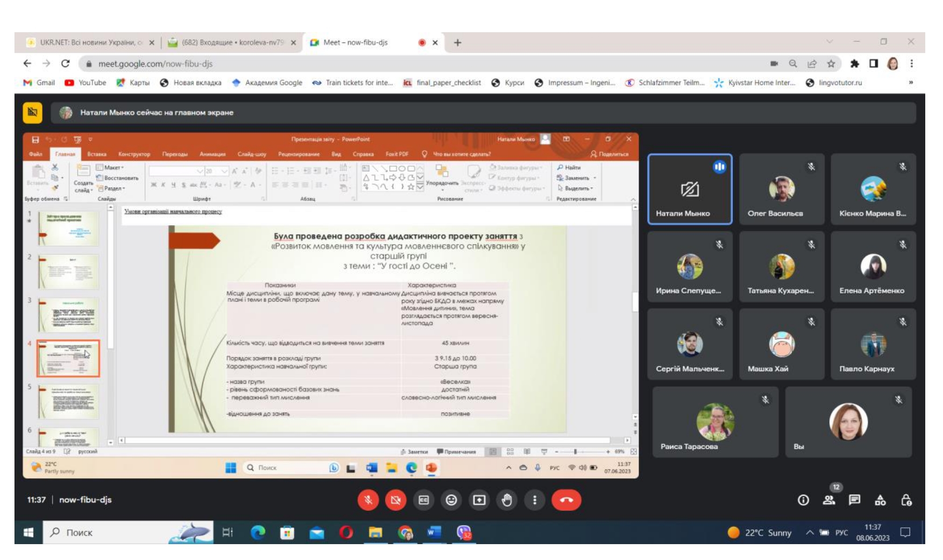Toggle the muted microphone button
This screenshot has height=560, width=943.
pyautogui.click(x=368, y=500)
